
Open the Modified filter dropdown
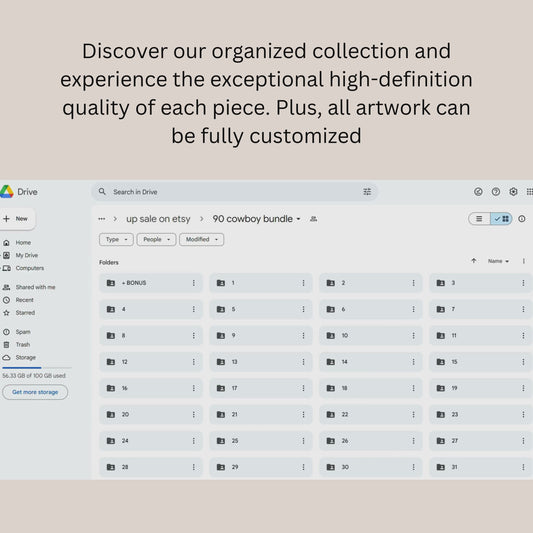coord(202,239)
